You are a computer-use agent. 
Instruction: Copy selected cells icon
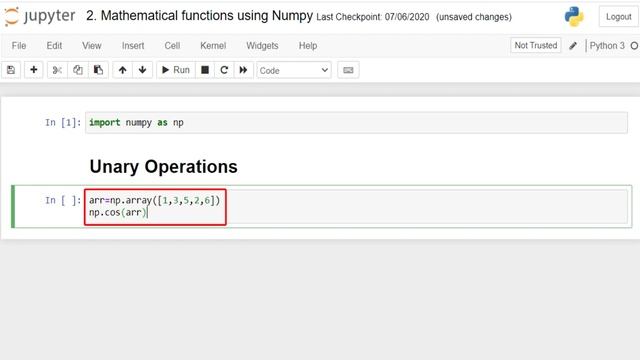pos(78,70)
